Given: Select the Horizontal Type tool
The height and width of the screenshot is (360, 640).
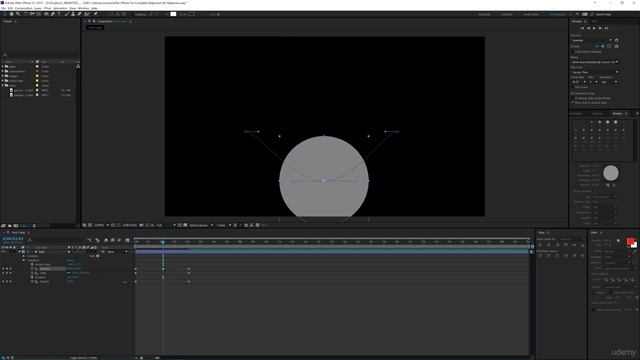Looking at the screenshot, I should pyautogui.click(x=59, y=14).
